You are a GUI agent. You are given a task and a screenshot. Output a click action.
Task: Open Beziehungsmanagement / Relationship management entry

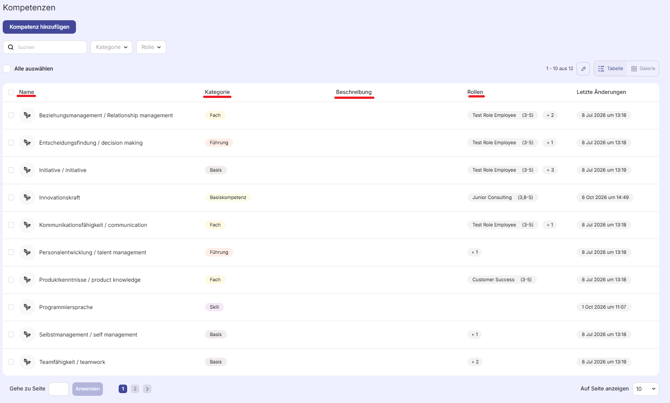pyautogui.click(x=106, y=115)
